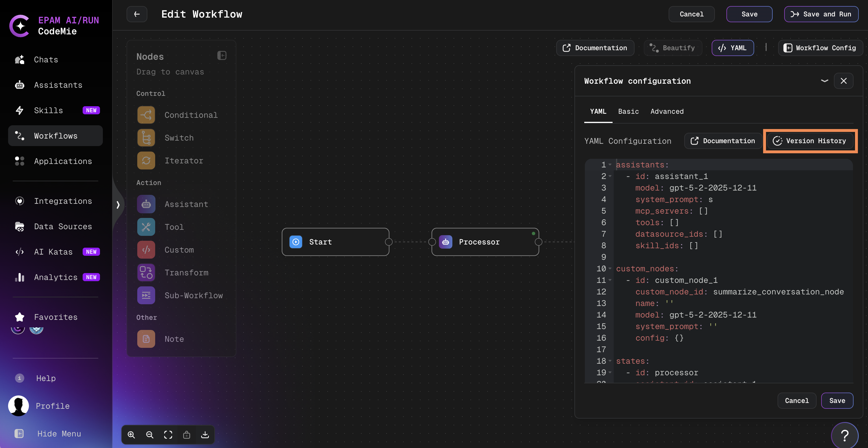Open YAML Configuration Documentation link
Screen dimensions: 868x448
[723, 141]
